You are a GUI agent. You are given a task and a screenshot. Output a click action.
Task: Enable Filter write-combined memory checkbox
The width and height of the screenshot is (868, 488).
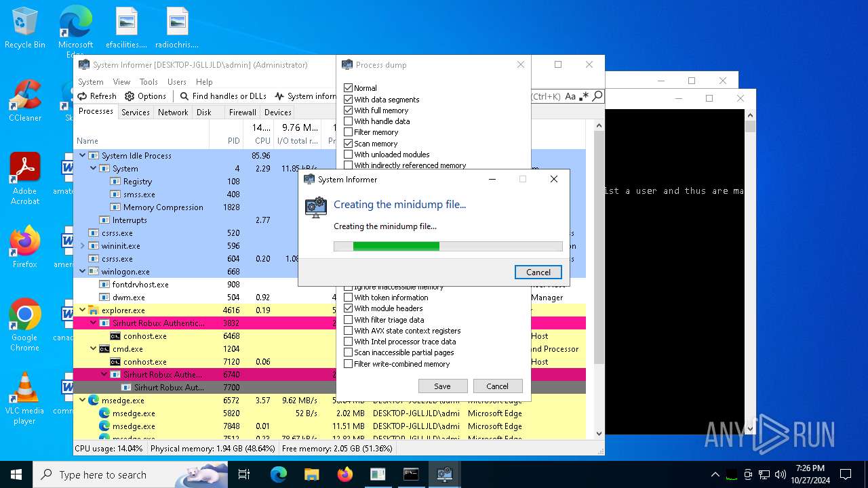coord(348,363)
